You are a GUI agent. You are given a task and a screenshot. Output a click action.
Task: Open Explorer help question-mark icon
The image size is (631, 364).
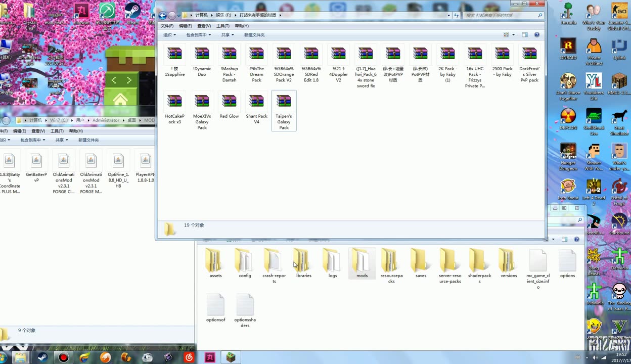[x=537, y=35]
